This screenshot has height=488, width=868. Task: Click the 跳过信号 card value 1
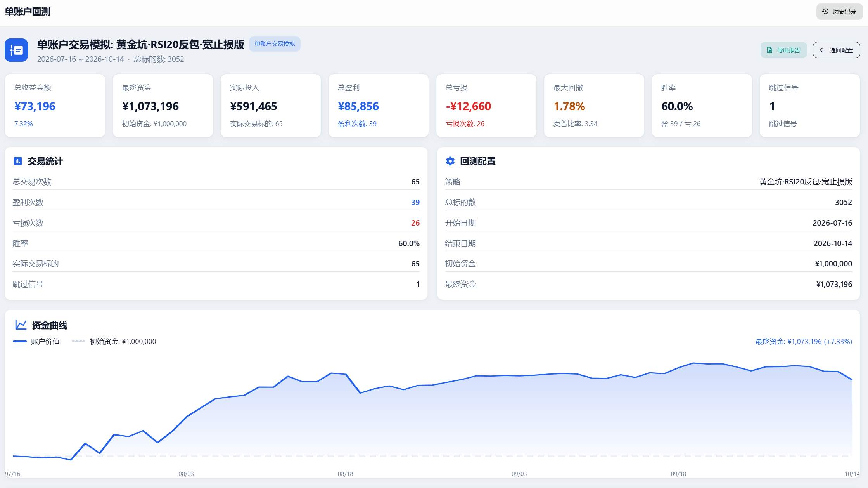tap(772, 106)
